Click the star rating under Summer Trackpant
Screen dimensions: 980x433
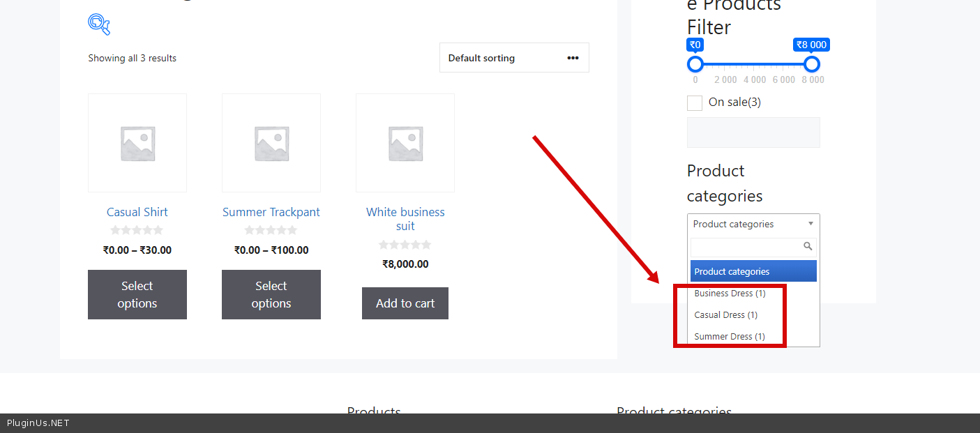point(271,230)
